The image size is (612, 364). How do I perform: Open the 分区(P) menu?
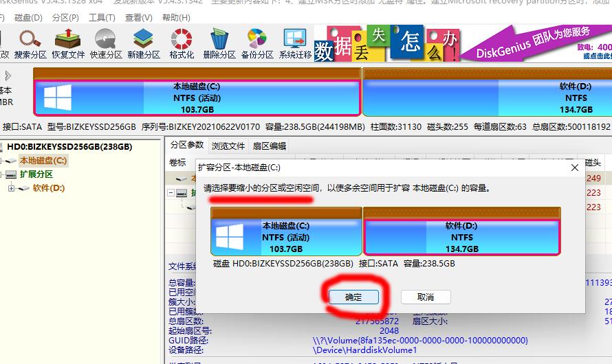pos(65,18)
